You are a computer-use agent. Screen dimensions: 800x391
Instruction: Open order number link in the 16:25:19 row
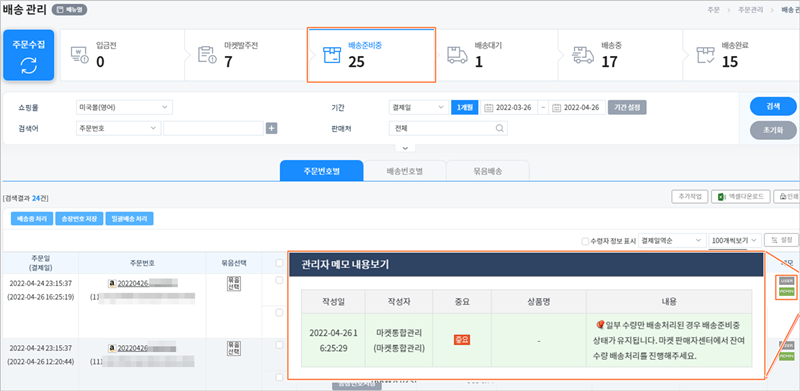147,283
